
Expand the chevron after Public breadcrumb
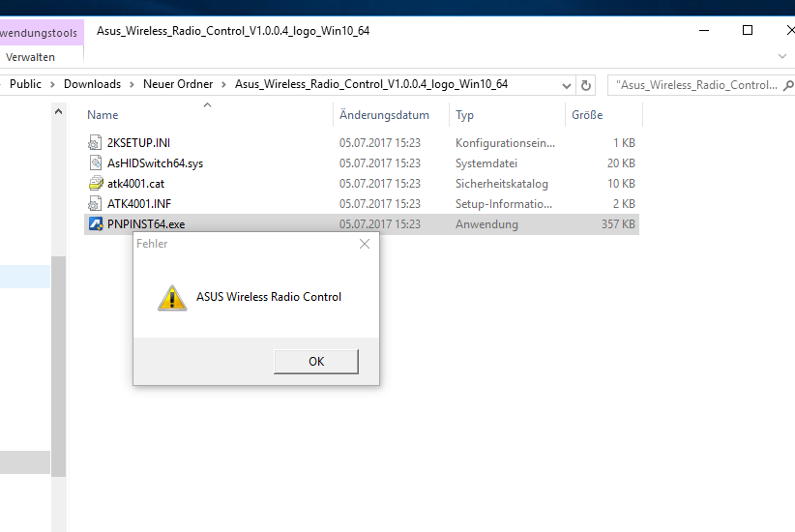52,85
